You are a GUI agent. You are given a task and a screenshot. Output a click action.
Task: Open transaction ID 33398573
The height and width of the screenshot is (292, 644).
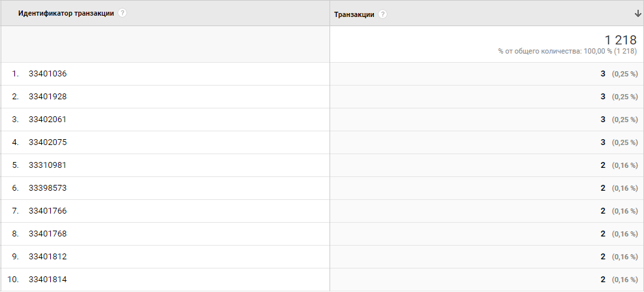[48, 188]
